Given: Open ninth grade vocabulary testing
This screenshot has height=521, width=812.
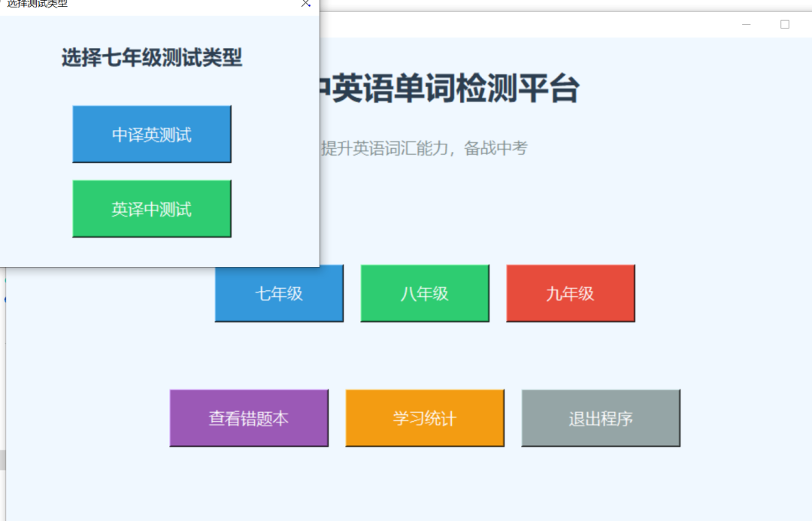Looking at the screenshot, I should (x=570, y=293).
